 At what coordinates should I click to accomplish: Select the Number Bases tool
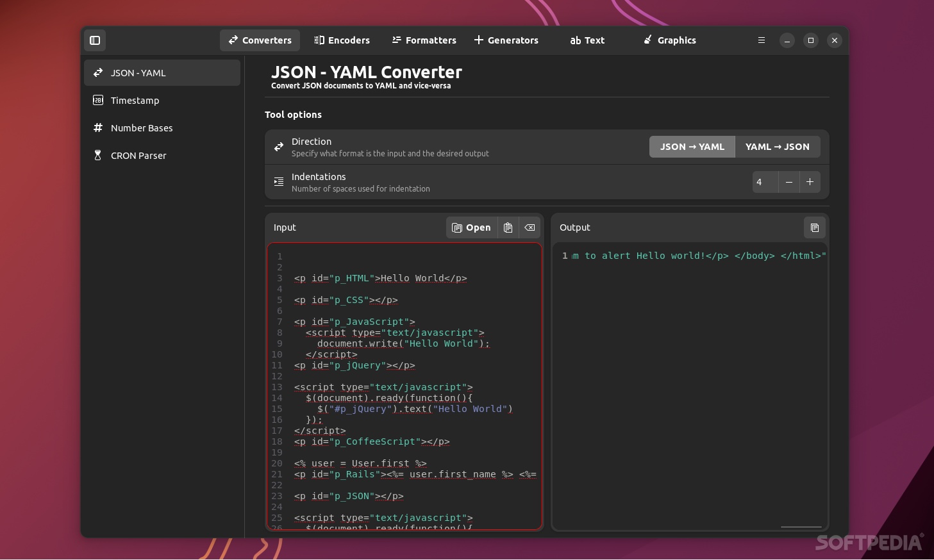click(142, 128)
